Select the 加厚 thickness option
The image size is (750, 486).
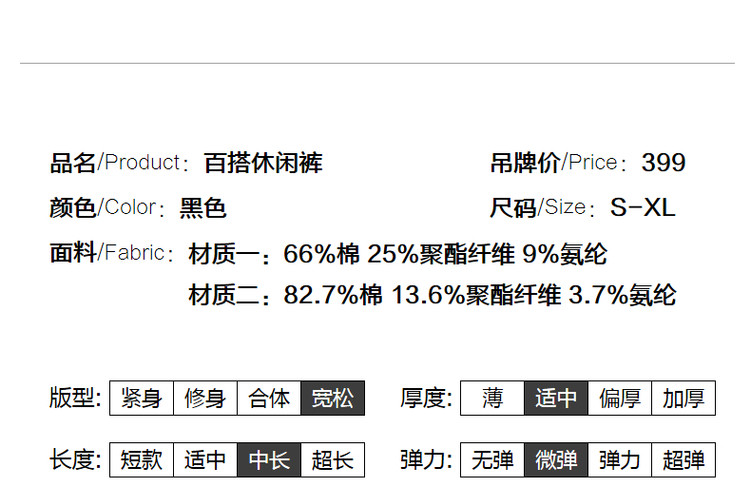684,398
